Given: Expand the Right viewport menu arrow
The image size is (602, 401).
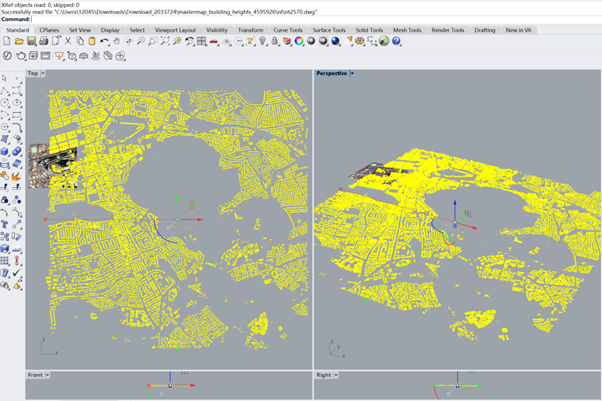Looking at the screenshot, I should pos(336,375).
